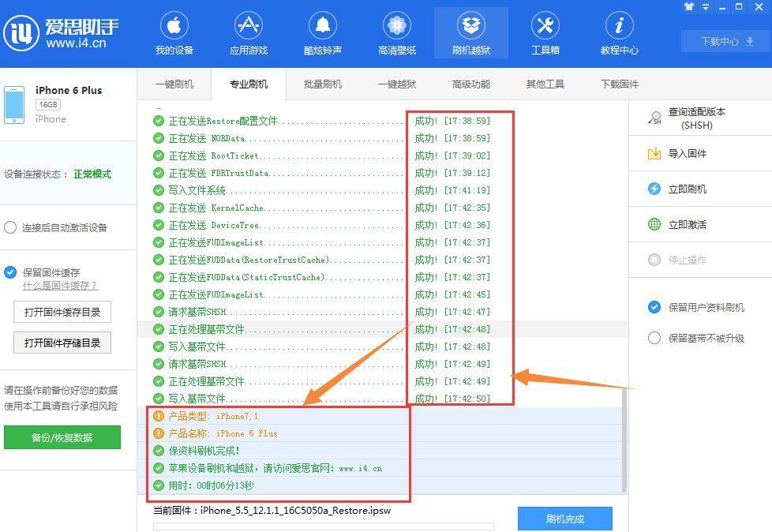The width and height of the screenshot is (772, 532).
Task: Open the 教程中心 tutorials section
Action: point(620,33)
